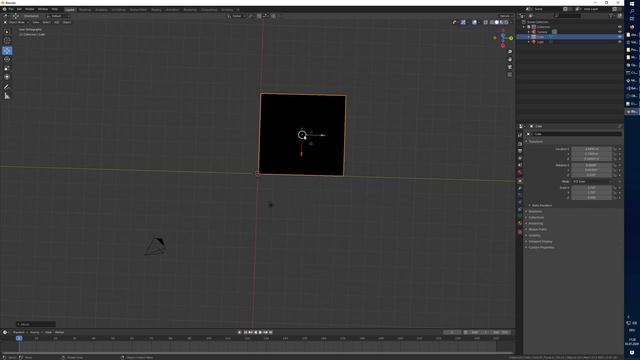Open Windows Start button on taskbar

click(632, 4)
